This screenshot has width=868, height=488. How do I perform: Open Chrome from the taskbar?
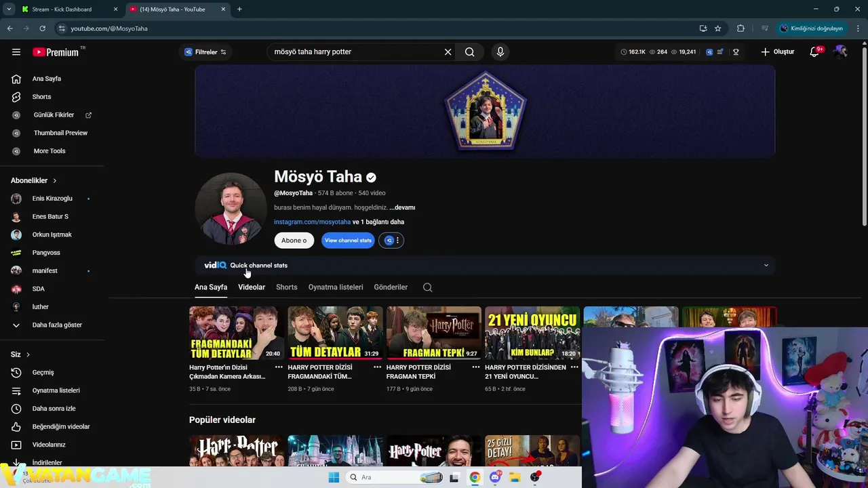click(475, 477)
